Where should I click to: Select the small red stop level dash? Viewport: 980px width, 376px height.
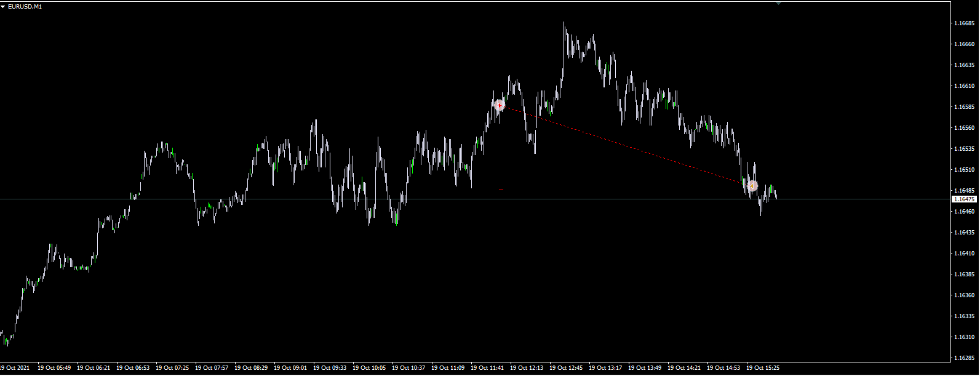[x=501, y=190]
